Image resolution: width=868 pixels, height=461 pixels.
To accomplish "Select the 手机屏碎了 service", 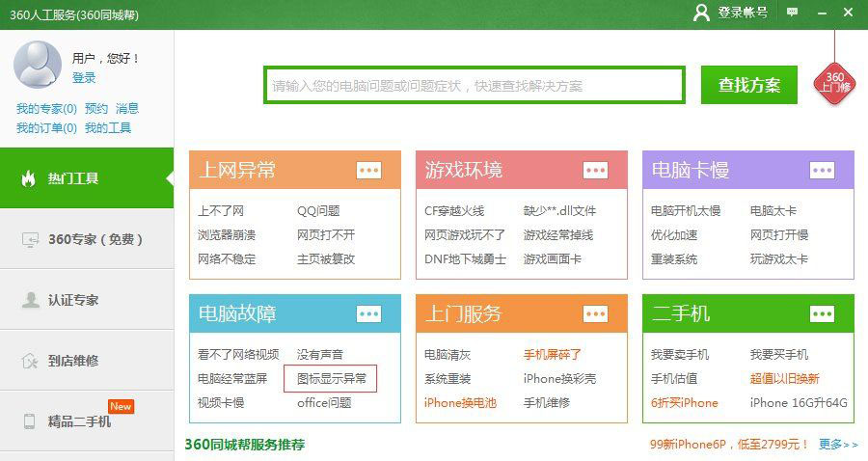I will coord(552,355).
